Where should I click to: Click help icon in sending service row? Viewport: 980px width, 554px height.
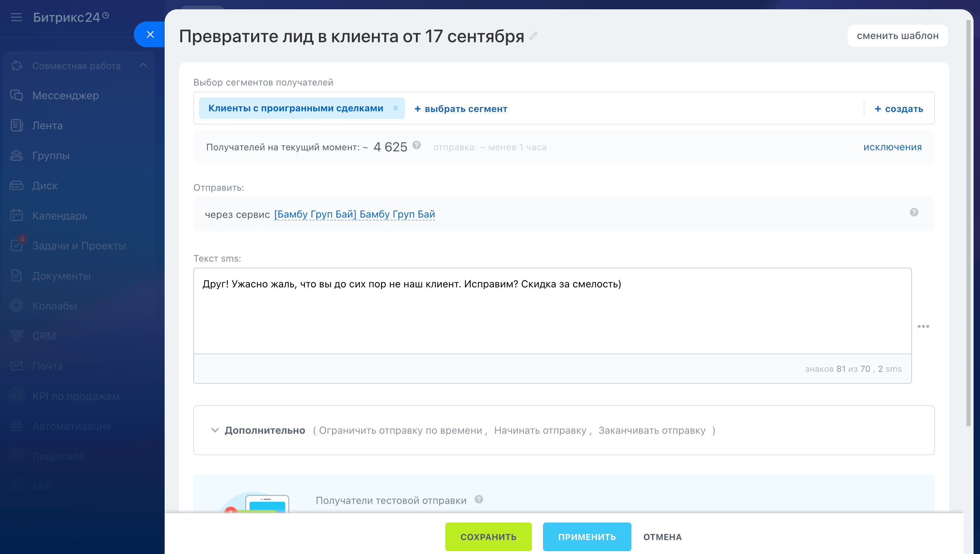coord(914,212)
